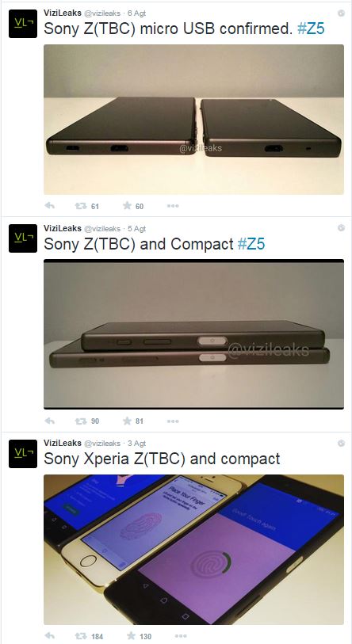
Task: Click the #Z5 hashtag in the 5 Agt tweet
Action: pos(251,244)
